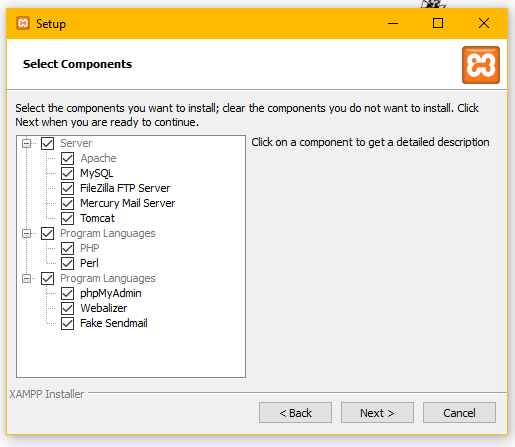The image size is (515, 447).
Task: Uncheck the checkbox beside PHP's parent group
Action: coord(47,233)
